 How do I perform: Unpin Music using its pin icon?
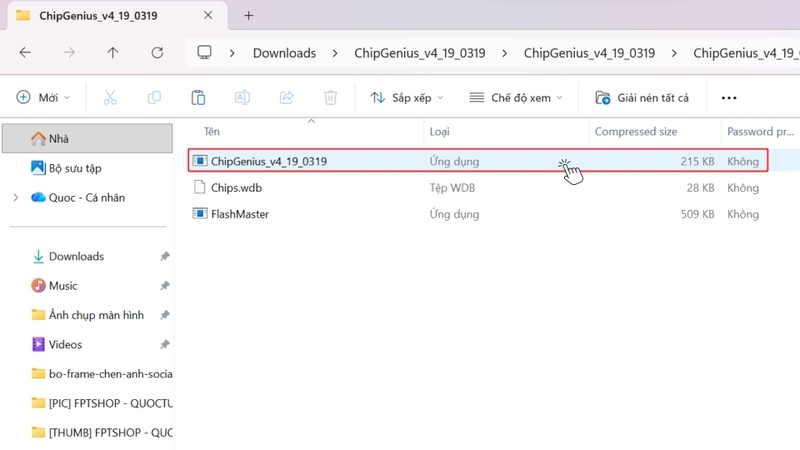coord(165,286)
